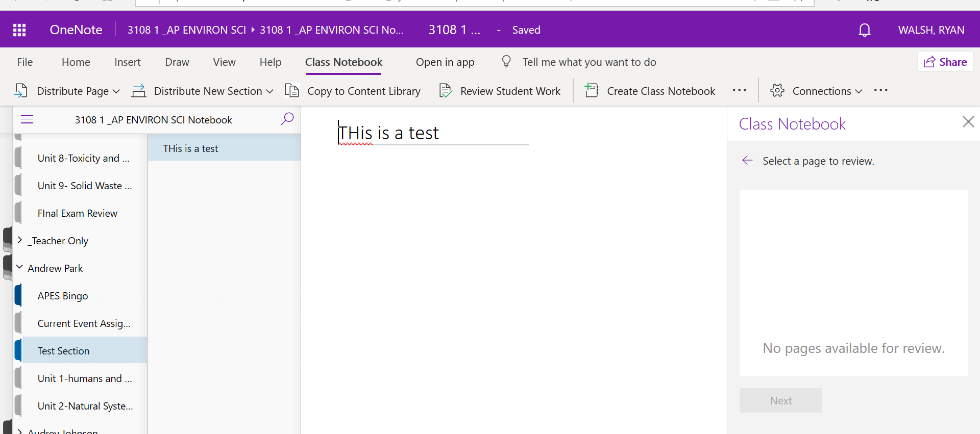Click the Copy to Content Library icon
980x434 pixels.
click(292, 91)
